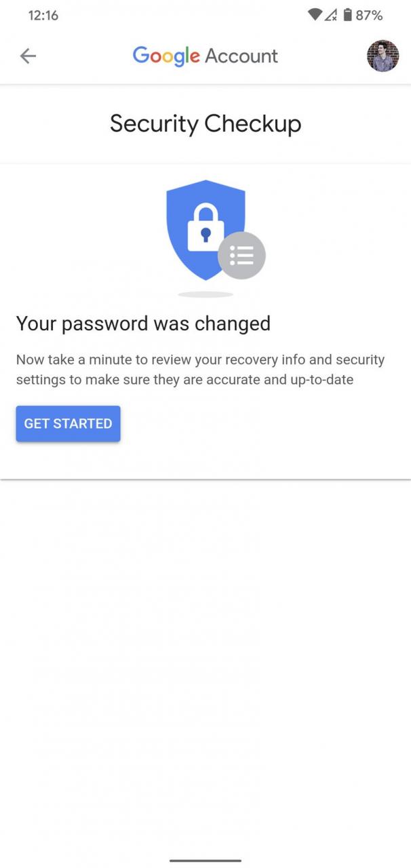Viewport: 411px width, 868px height.
Task: Click the gray checklist badge icon
Action: tap(241, 256)
